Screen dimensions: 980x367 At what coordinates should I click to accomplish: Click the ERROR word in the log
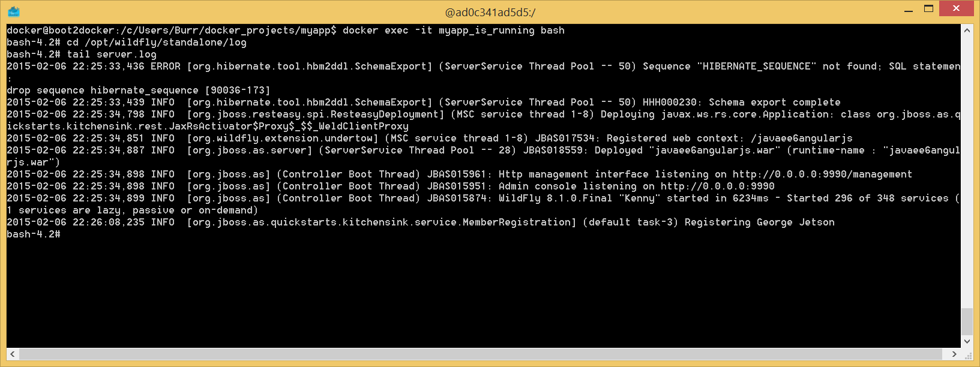pyautogui.click(x=165, y=66)
